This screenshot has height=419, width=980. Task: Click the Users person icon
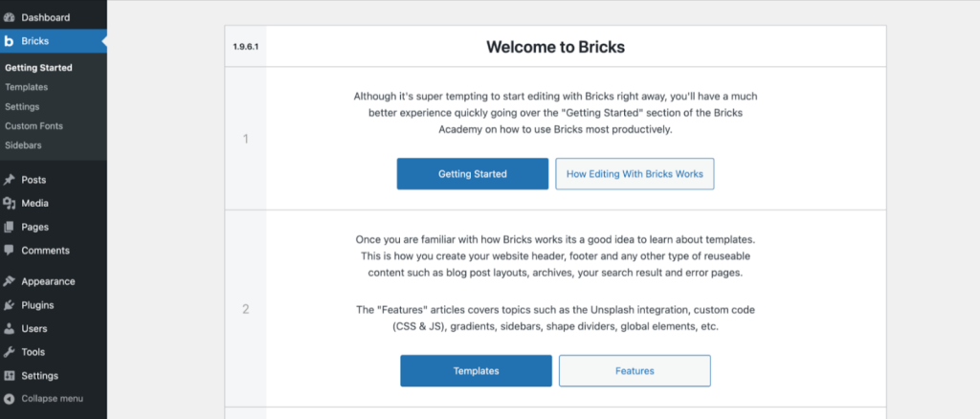(x=9, y=328)
